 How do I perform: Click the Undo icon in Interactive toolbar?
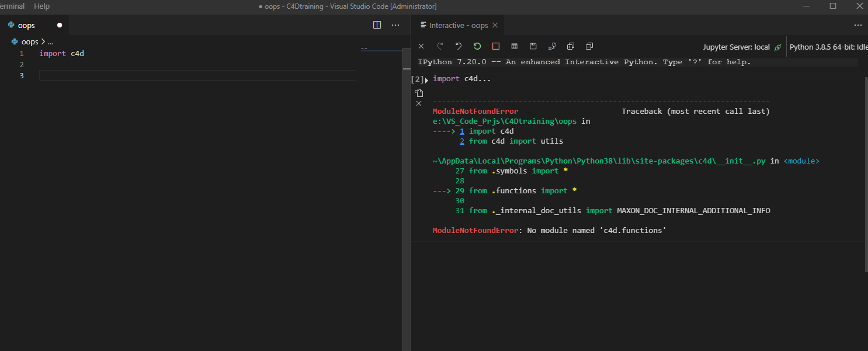coord(459,46)
